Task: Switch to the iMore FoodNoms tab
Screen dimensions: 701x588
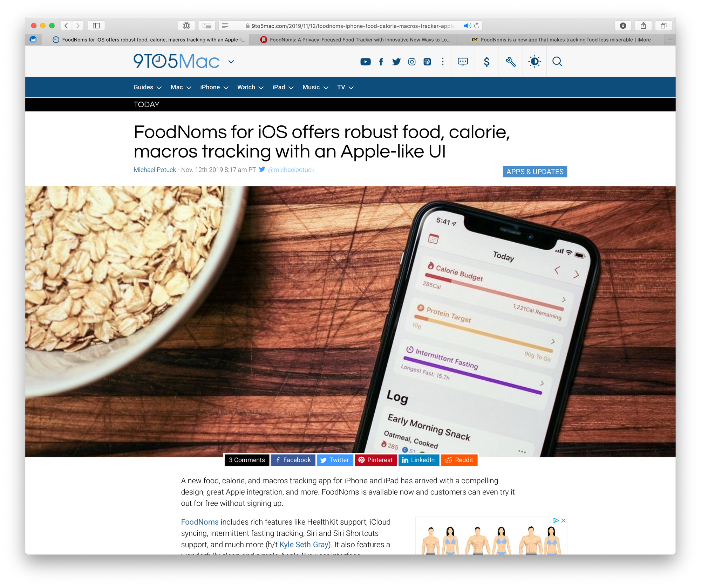Action: [x=561, y=40]
